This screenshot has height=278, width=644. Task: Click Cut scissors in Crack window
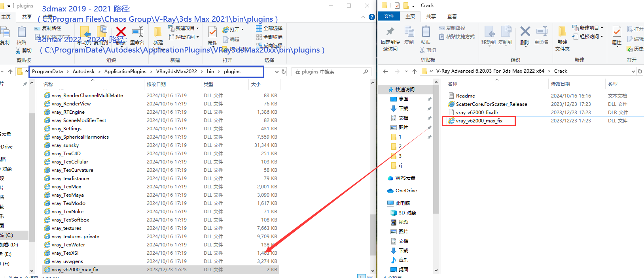[428, 50]
